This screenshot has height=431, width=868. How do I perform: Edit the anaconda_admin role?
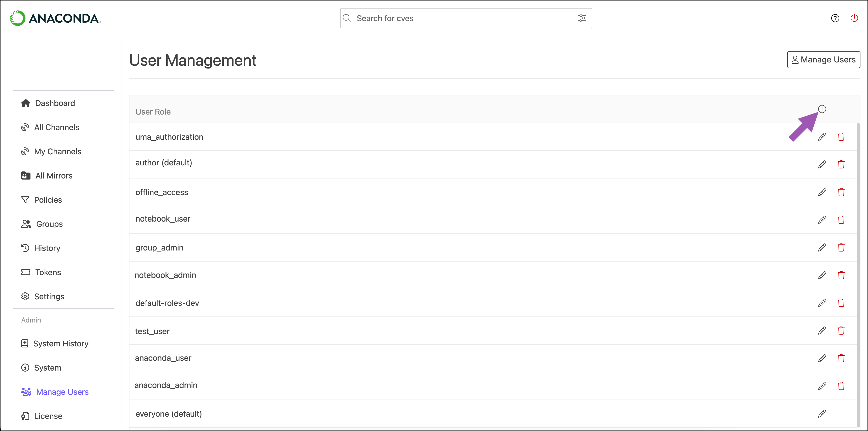coord(822,386)
